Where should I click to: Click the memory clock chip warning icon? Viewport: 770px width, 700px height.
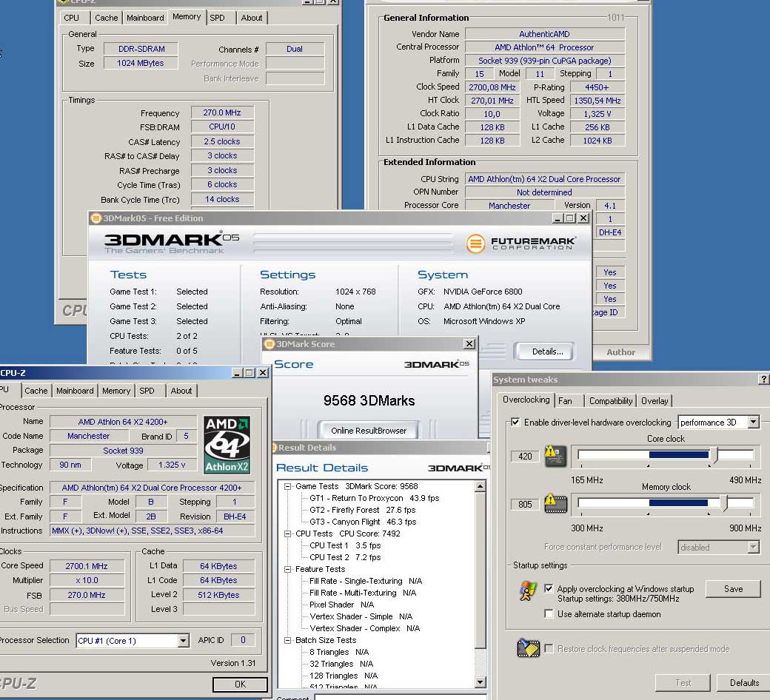555,504
